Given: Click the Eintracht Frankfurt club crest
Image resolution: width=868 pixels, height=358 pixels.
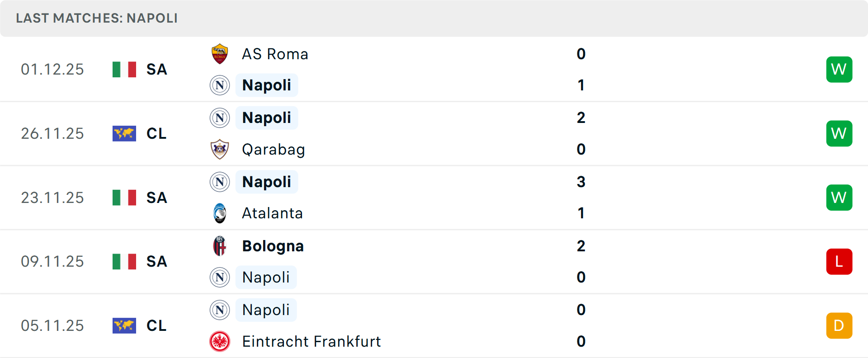Looking at the screenshot, I should coord(220,341).
